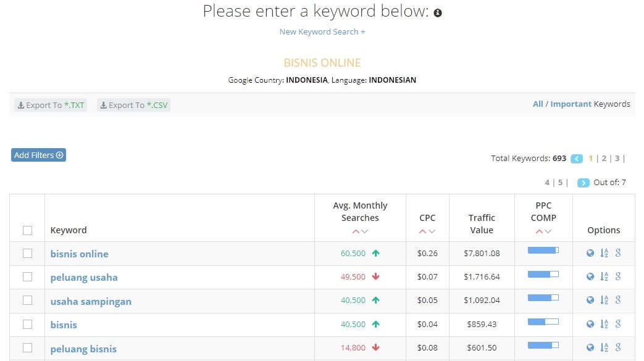The height and width of the screenshot is (361, 644).
Task: Tick the select-all checkbox in table header
Action: coord(28,230)
